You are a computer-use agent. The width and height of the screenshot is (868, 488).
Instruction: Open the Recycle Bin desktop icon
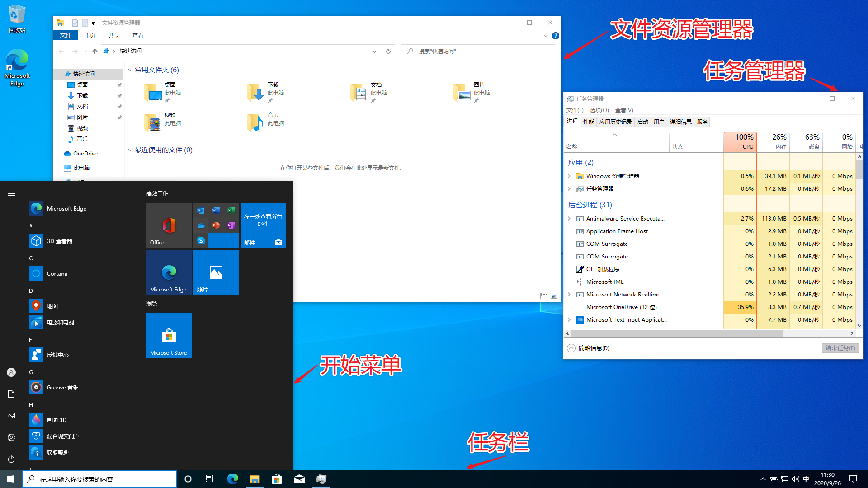[x=17, y=19]
